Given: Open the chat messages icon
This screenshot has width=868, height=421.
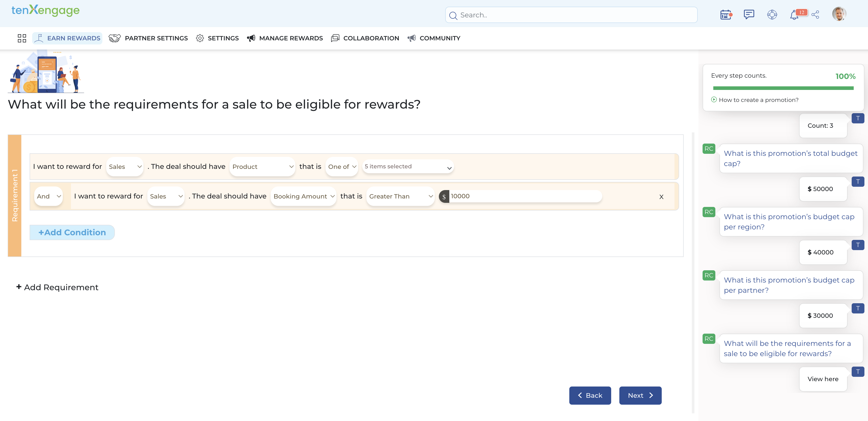Looking at the screenshot, I should click(749, 15).
